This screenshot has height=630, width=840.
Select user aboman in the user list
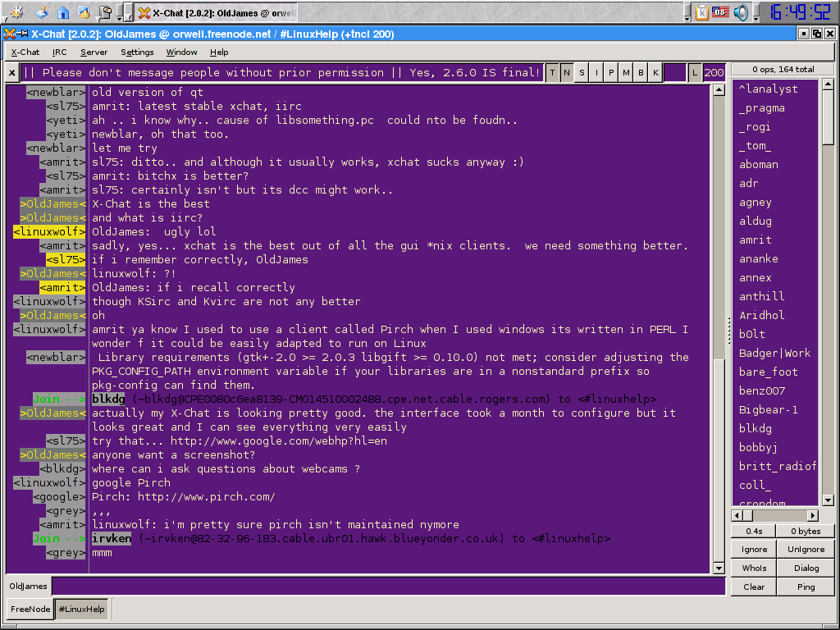(x=774, y=164)
